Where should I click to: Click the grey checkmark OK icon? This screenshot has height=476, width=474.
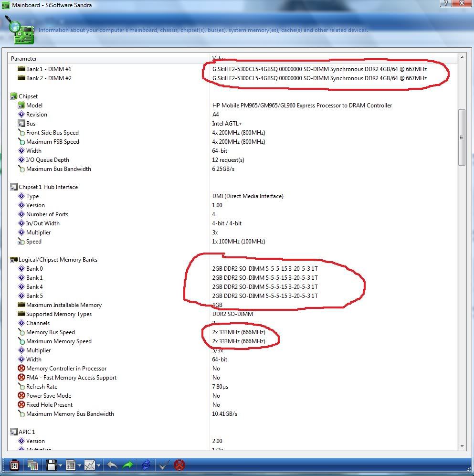click(x=164, y=465)
